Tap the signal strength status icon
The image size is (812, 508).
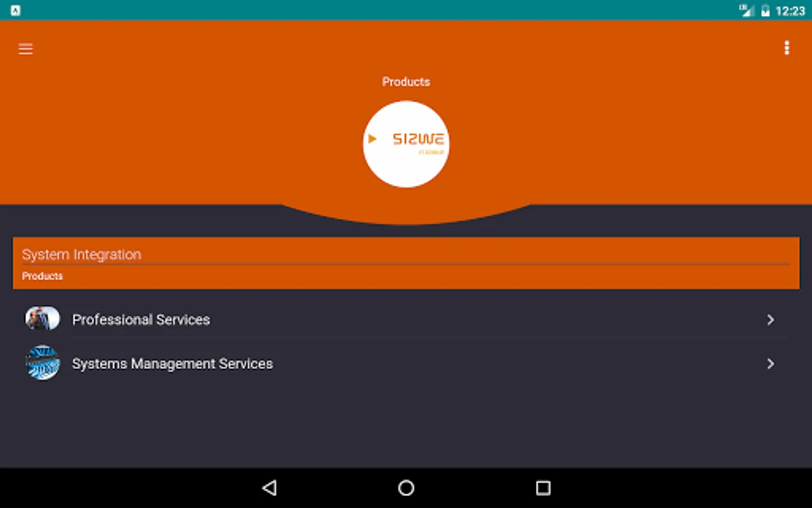click(747, 11)
